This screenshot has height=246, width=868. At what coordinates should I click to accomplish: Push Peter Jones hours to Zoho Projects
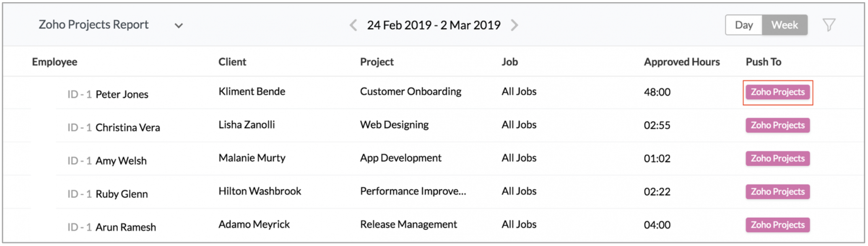point(777,92)
